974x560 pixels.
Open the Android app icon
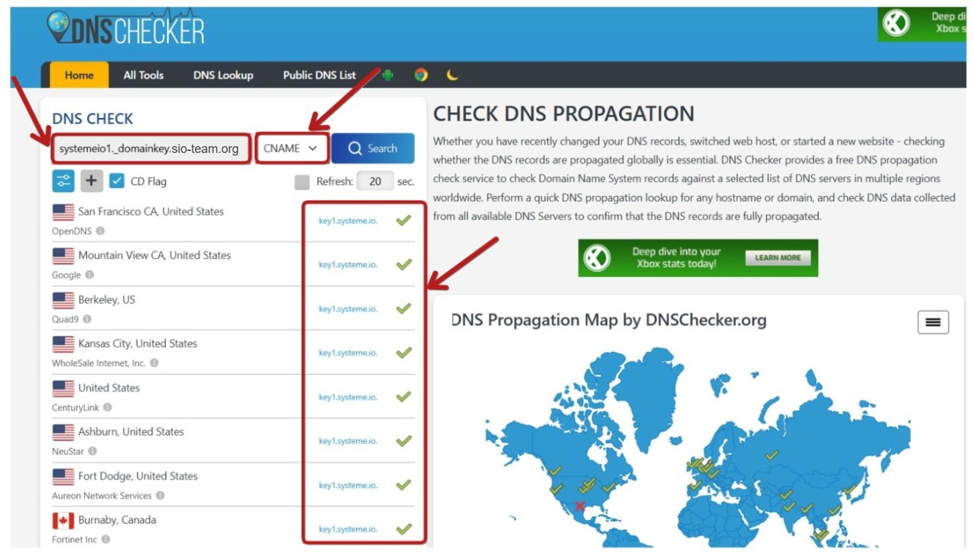click(x=388, y=75)
